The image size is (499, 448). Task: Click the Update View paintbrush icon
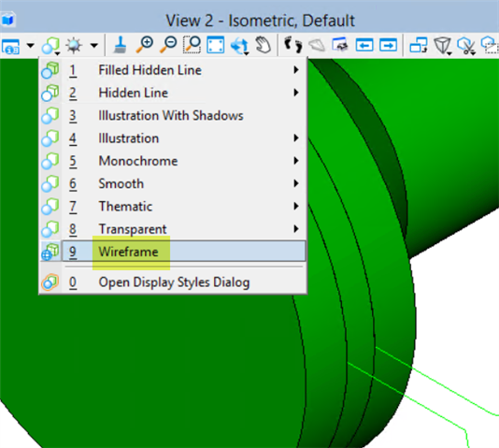120,45
